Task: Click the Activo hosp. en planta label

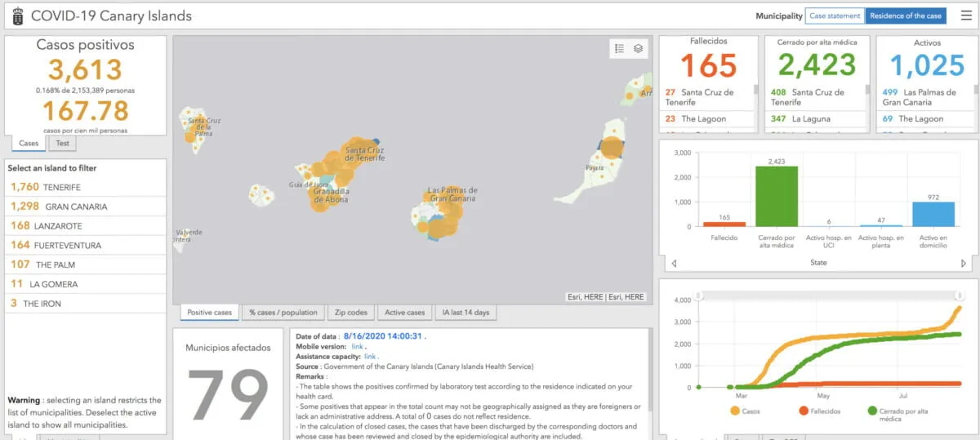Action: [883, 240]
